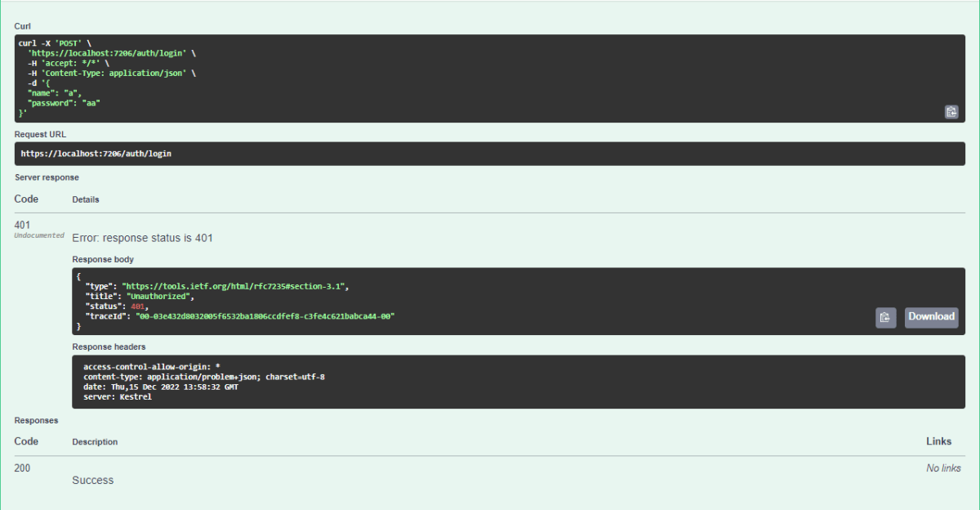Screen dimensions: 980x510
Task: Click the 'server: Kestrel' header line
Action: coord(118,396)
